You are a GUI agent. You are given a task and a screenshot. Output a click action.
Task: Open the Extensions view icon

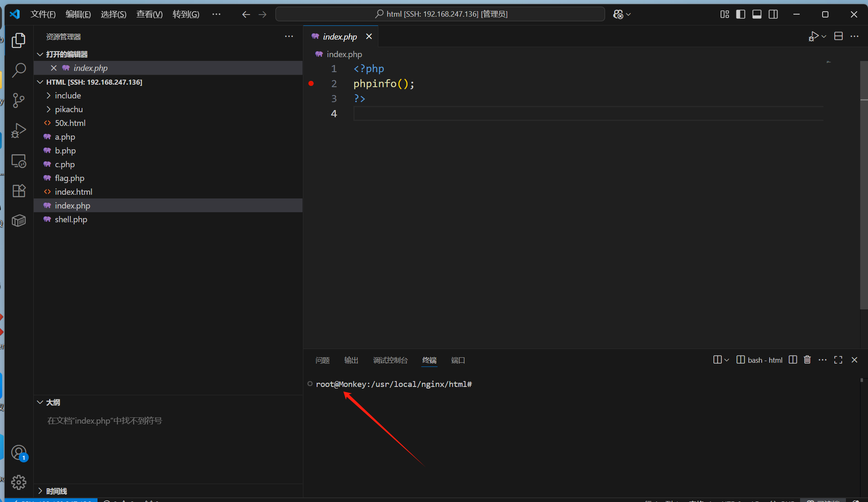18,191
